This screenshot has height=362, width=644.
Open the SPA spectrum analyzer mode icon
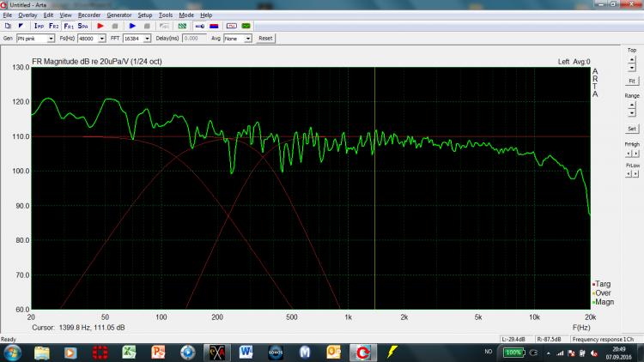coord(82,27)
